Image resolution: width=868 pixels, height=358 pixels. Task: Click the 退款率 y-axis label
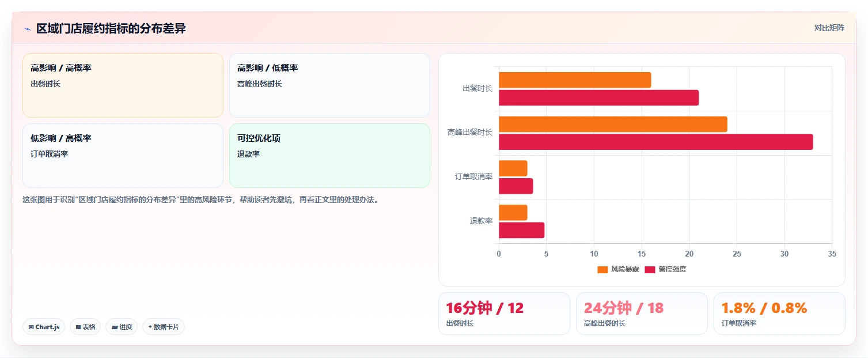tap(481, 221)
